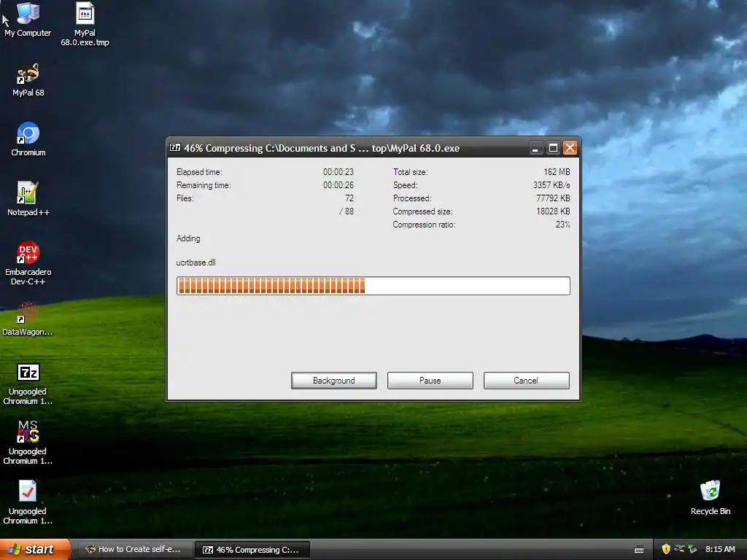Viewport: 747px width, 560px height.
Task: Click the 'Adding' status text
Action: (x=188, y=238)
